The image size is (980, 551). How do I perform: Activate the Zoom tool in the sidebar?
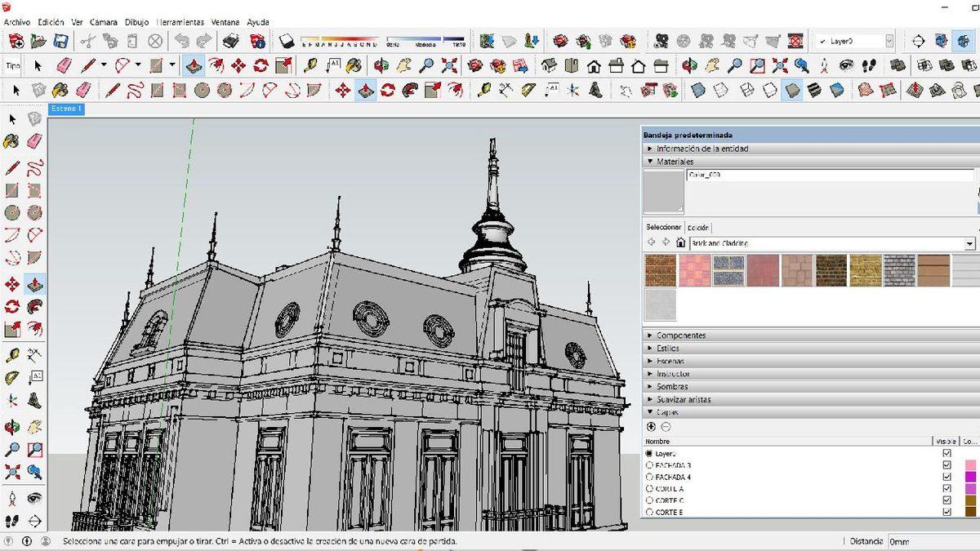[12, 449]
